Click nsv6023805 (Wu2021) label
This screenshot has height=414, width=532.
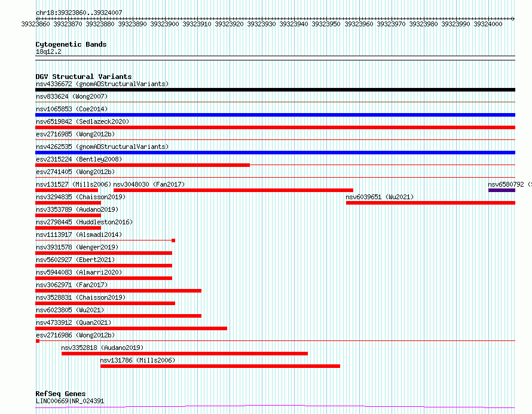pyautogui.click(x=70, y=310)
